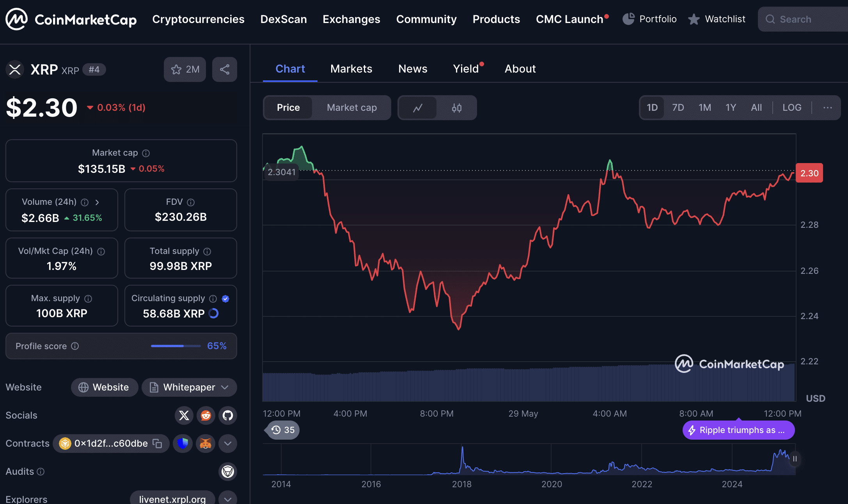848x504 pixels.
Task: Set chart range to All
Action: tap(756, 108)
